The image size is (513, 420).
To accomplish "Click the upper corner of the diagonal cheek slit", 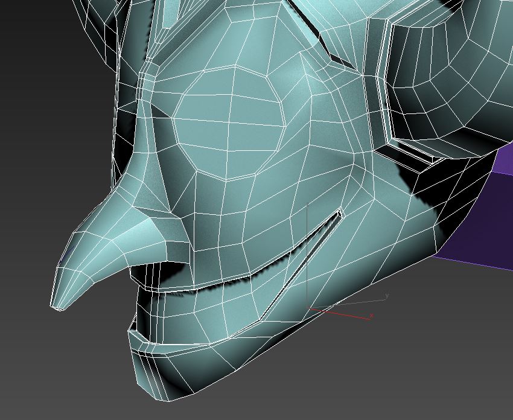I will click(339, 210).
